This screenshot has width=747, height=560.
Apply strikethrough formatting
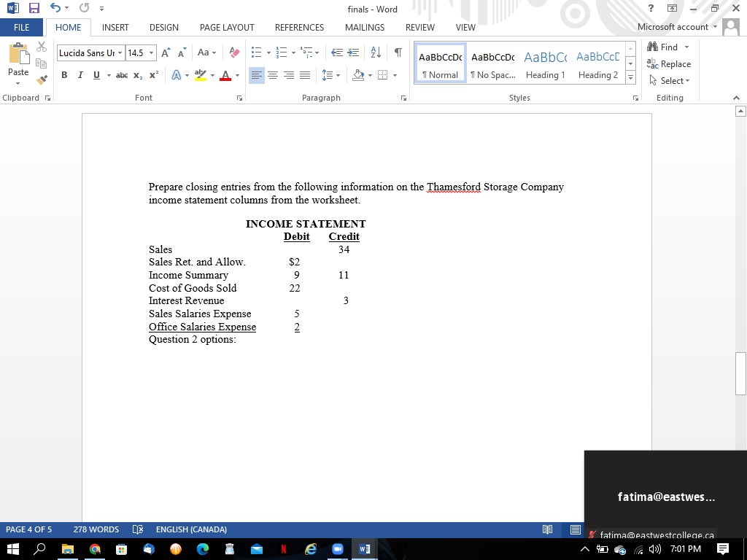(121, 75)
